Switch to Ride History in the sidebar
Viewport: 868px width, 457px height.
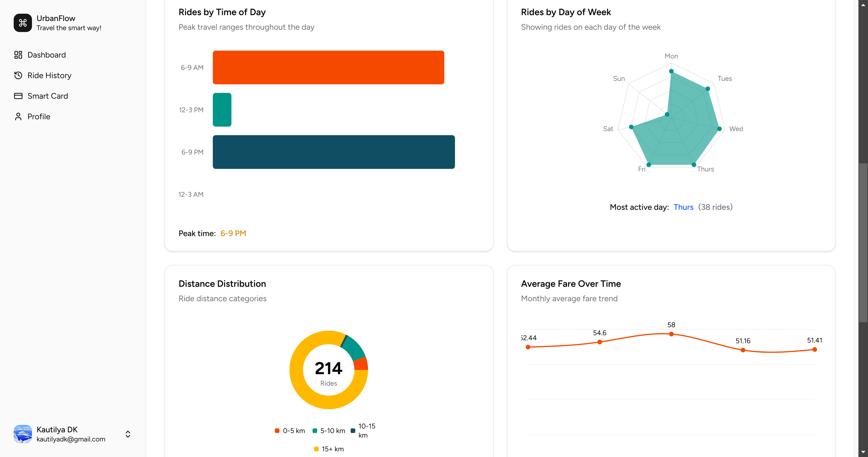tap(49, 75)
